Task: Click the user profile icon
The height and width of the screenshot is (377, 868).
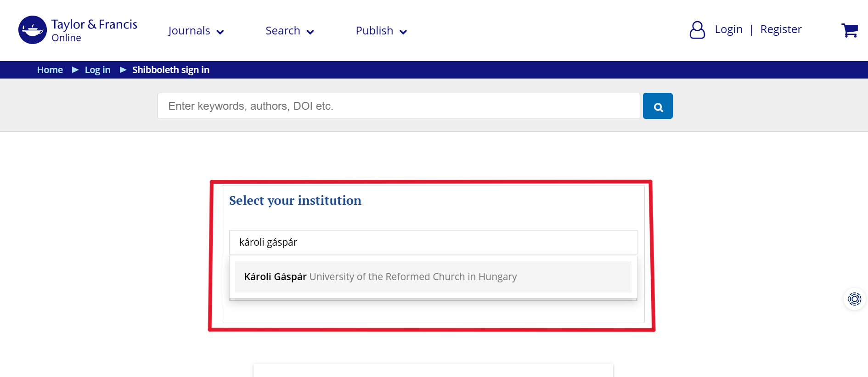Action: [697, 30]
